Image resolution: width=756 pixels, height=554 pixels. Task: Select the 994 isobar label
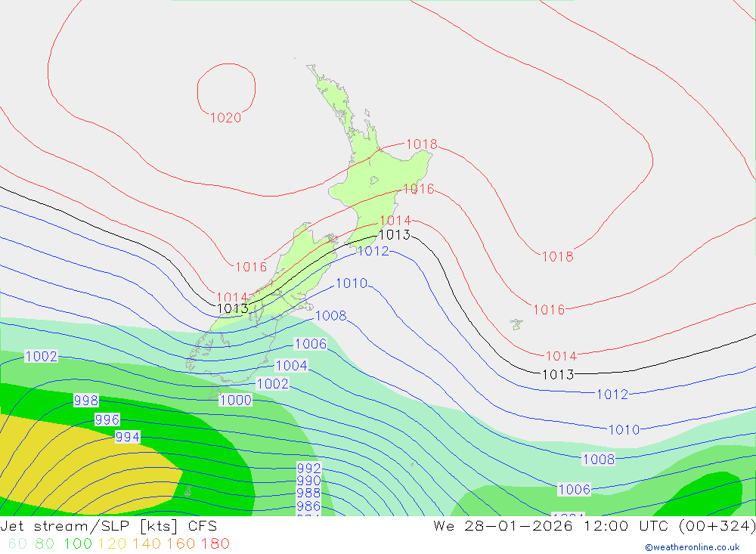click(x=128, y=437)
